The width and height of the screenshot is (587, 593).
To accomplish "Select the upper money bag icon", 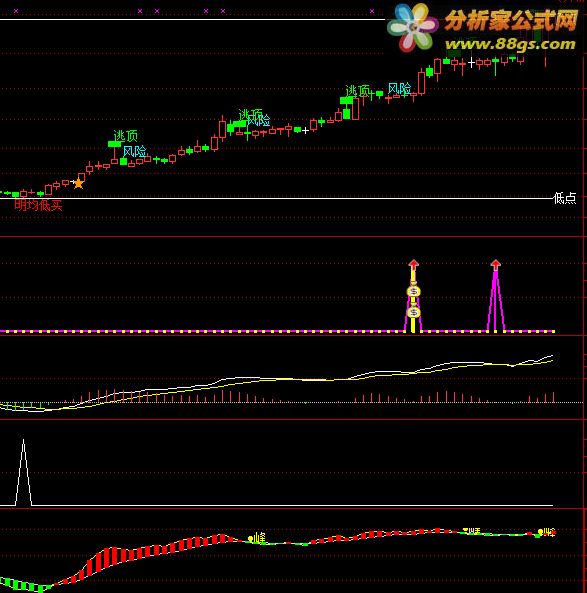I will click(413, 291).
